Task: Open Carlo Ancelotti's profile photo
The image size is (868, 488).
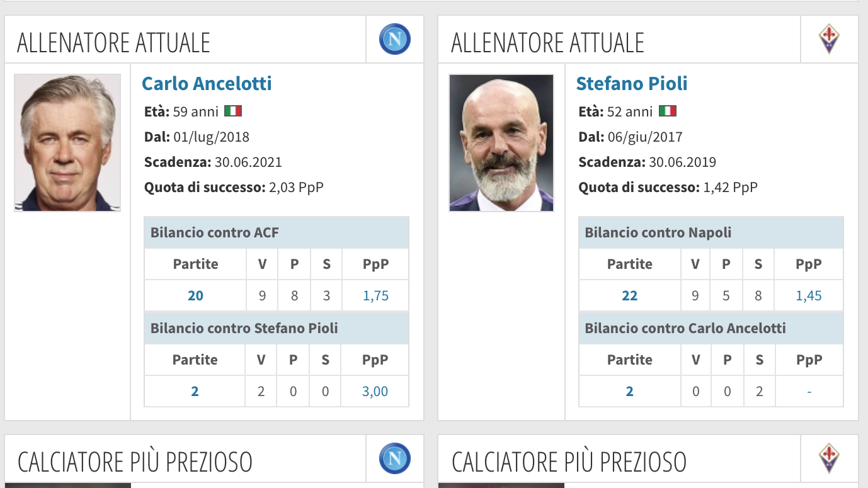Action: (67, 143)
